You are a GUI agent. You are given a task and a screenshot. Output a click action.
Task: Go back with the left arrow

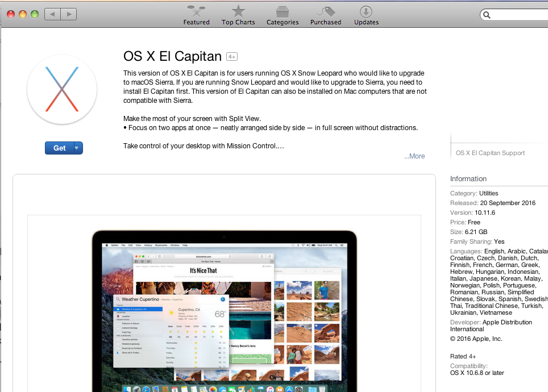(52, 14)
